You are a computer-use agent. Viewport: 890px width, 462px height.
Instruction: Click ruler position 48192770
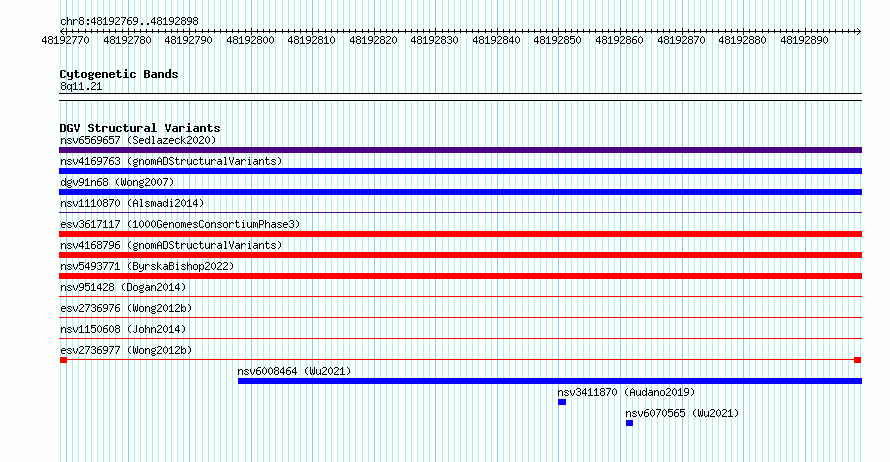pyautogui.click(x=65, y=40)
